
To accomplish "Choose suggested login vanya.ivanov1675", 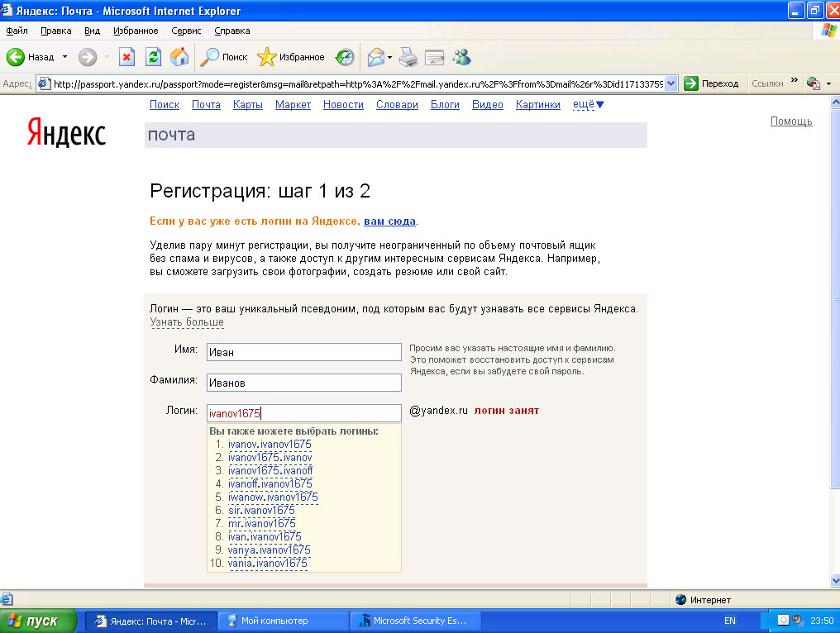I will [x=269, y=550].
